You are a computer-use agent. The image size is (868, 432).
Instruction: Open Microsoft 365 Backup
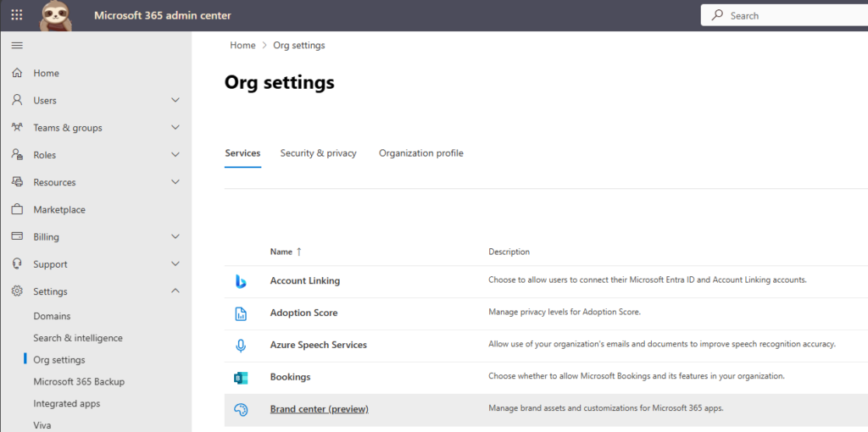[x=79, y=382]
